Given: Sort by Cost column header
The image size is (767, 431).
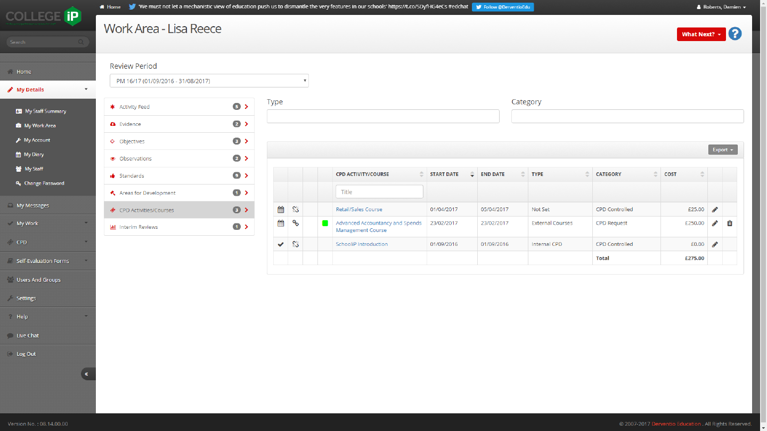Looking at the screenshot, I should tap(684, 174).
